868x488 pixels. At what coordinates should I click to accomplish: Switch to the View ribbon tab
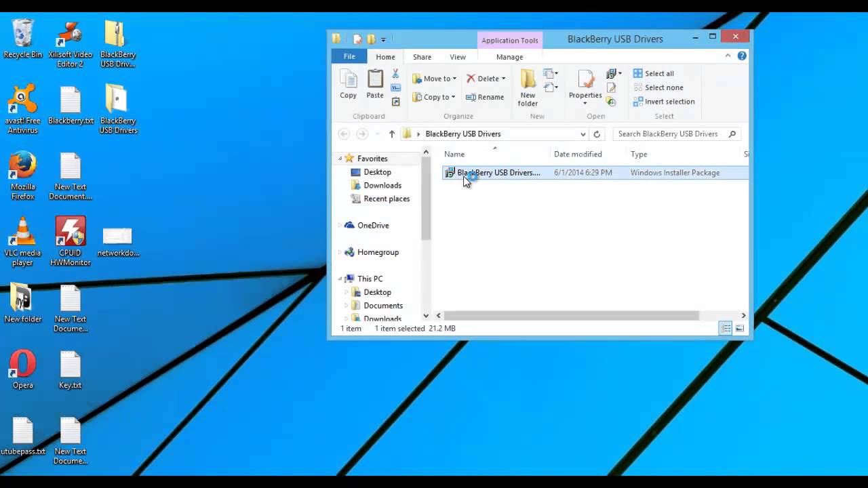point(458,57)
